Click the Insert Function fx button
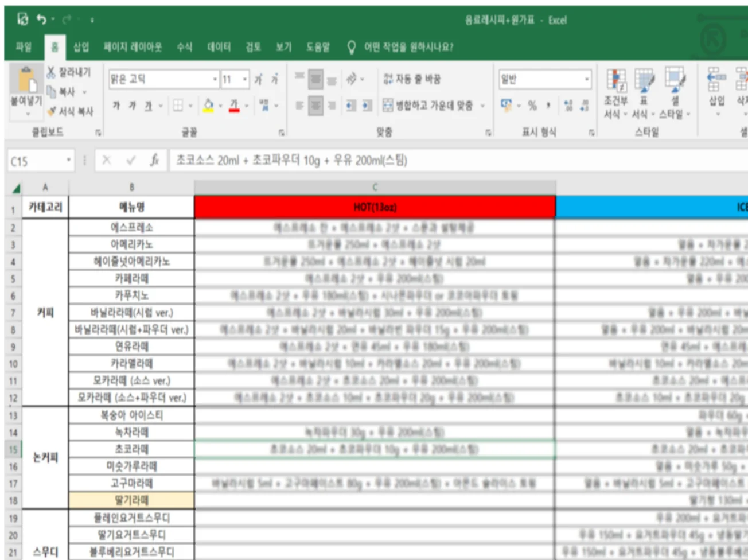The width and height of the screenshot is (748, 560). pyautogui.click(x=154, y=160)
